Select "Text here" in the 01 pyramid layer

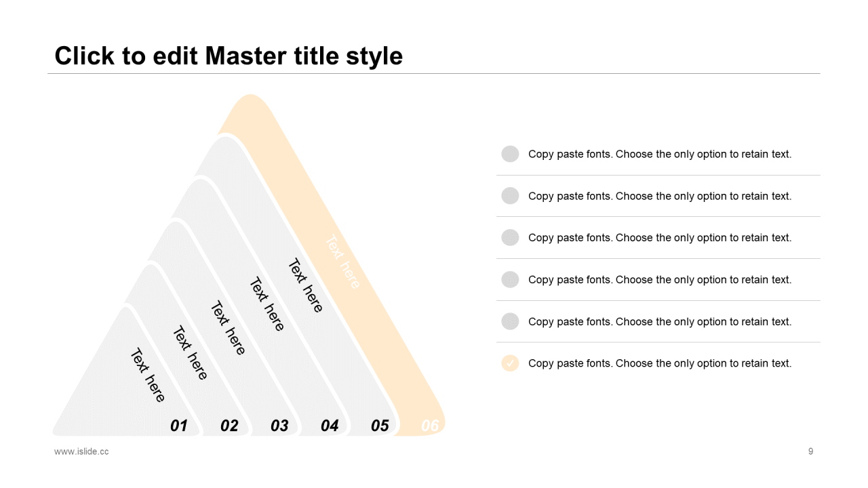coord(148,375)
